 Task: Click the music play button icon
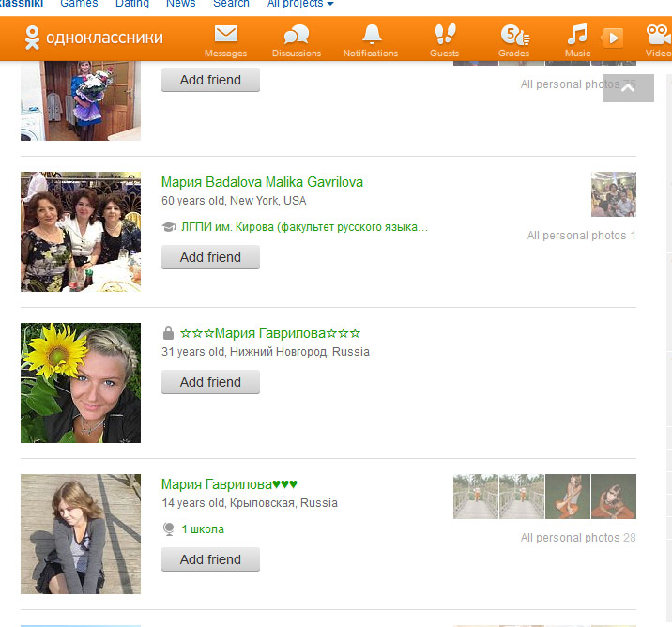612,38
